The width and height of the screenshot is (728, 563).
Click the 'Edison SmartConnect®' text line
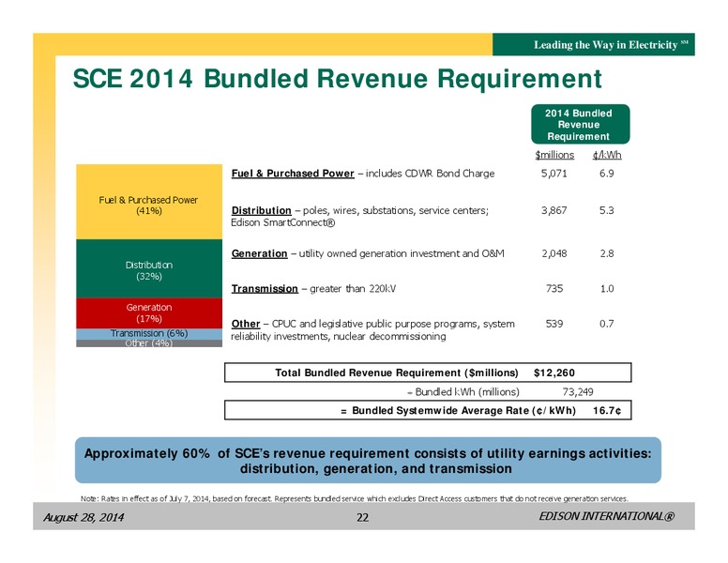(x=282, y=222)
